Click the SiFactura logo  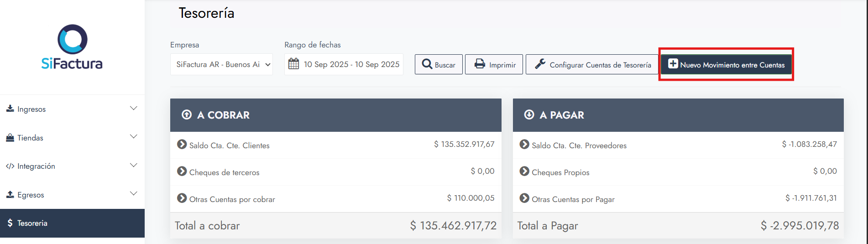point(72,47)
